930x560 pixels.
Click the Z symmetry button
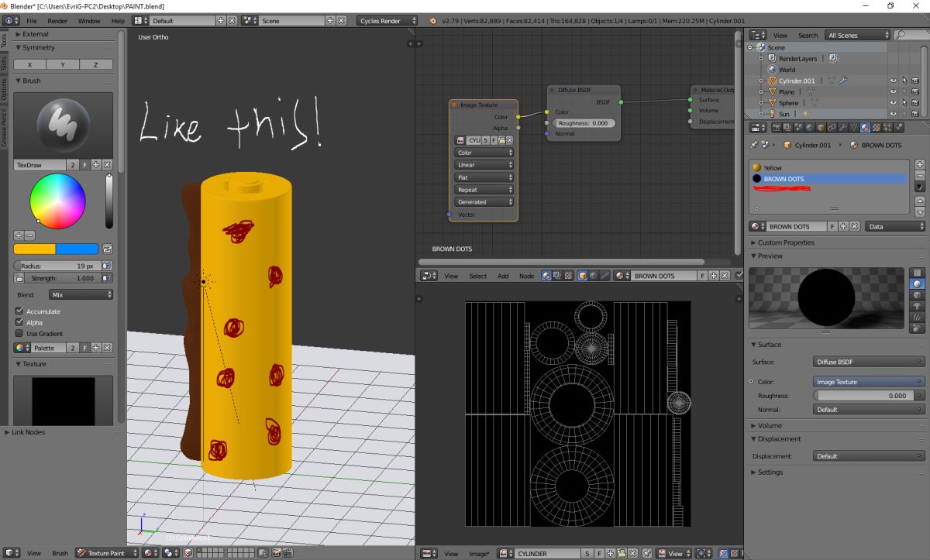[x=96, y=65]
